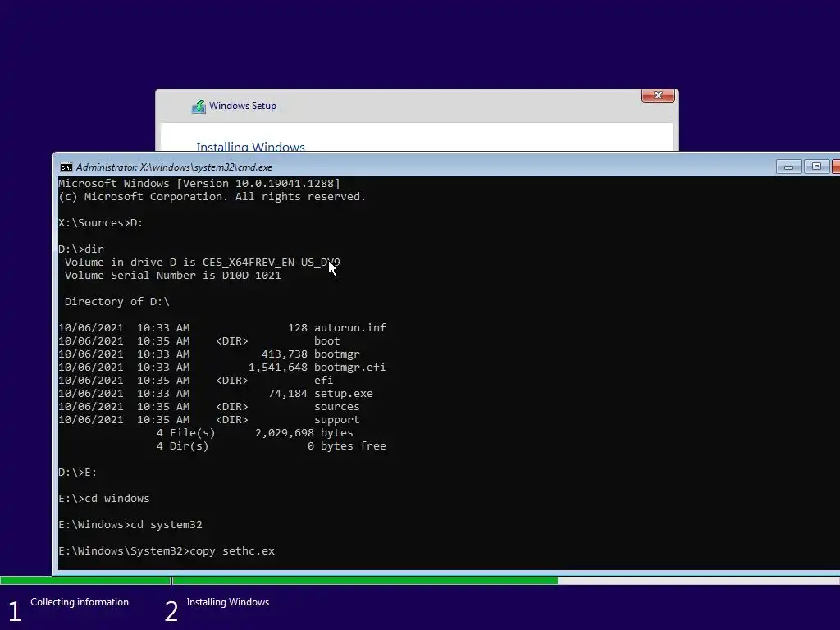Click the Windows Setup title icon
Viewport: 840px width, 630px height.
199,107
